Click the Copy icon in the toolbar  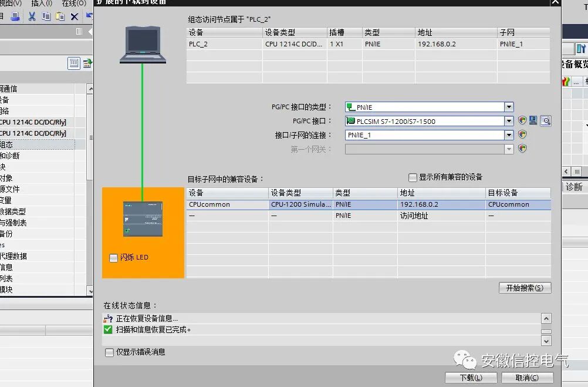pyautogui.click(x=46, y=16)
